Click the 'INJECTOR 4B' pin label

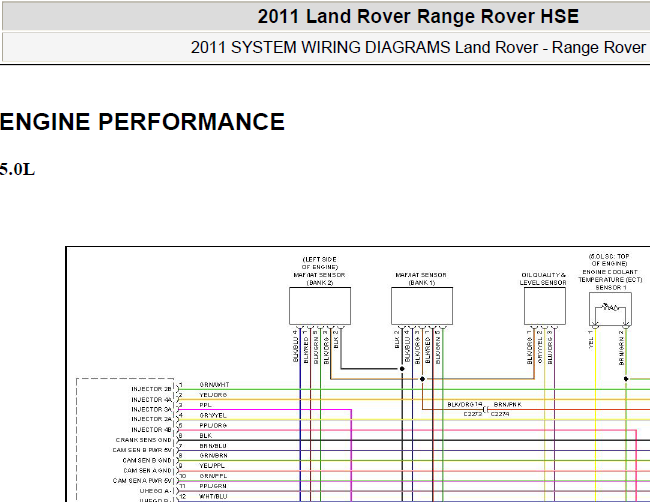pyautogui.click(x=151, y=430)
